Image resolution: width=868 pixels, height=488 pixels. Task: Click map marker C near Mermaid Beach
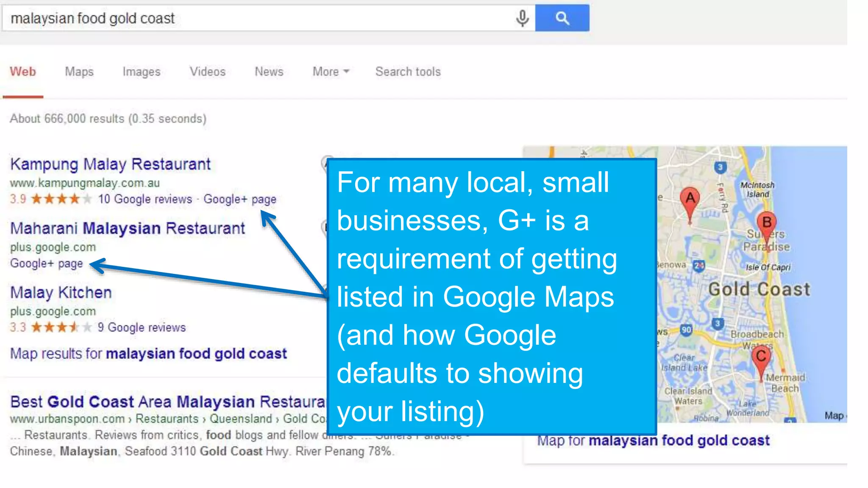761,363
